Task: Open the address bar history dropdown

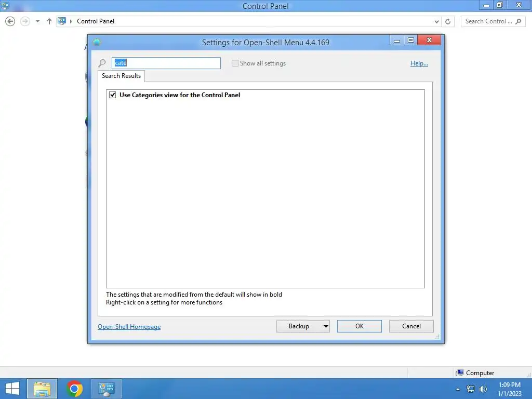Action: click(x=436, y=21)
